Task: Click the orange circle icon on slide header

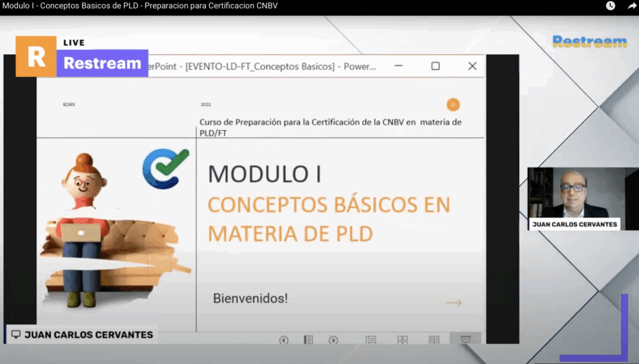Action: point(453,105)
